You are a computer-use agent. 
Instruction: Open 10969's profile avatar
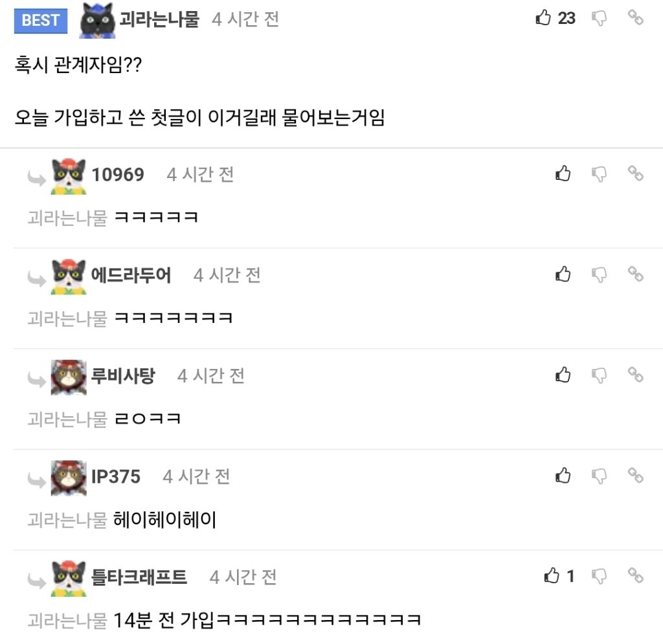[69, 176]
